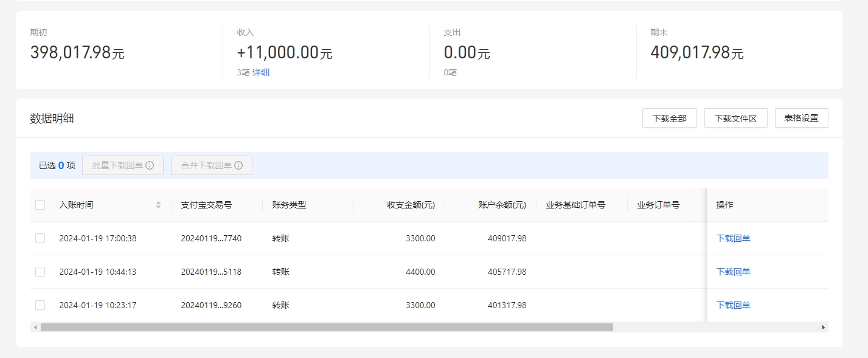Viewport: 868px width, 358px height.
Task: Click 3300.00 amount in the 9260 row
Action: pyautogui.click(x=420, y=305)
